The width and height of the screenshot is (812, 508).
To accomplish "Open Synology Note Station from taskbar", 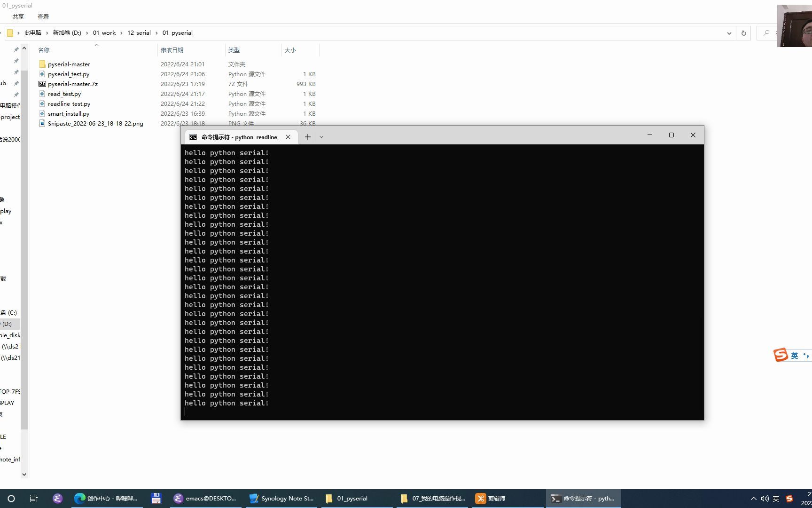I will tap(281, 499).
